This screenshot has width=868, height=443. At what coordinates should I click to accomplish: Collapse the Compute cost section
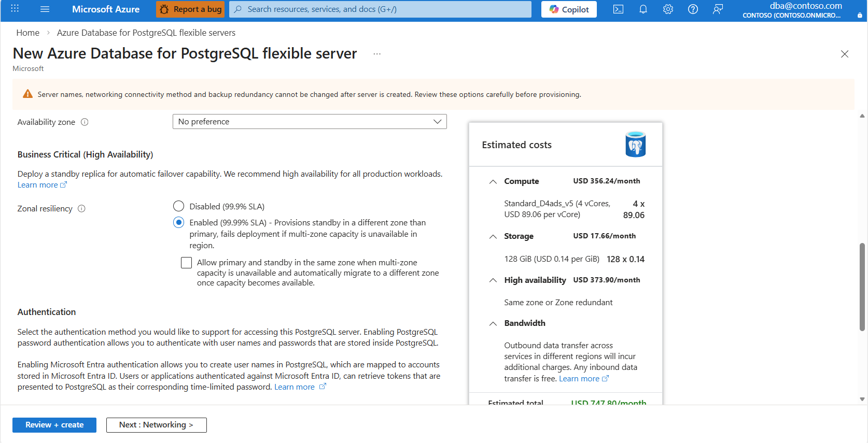tap(493, 181)
